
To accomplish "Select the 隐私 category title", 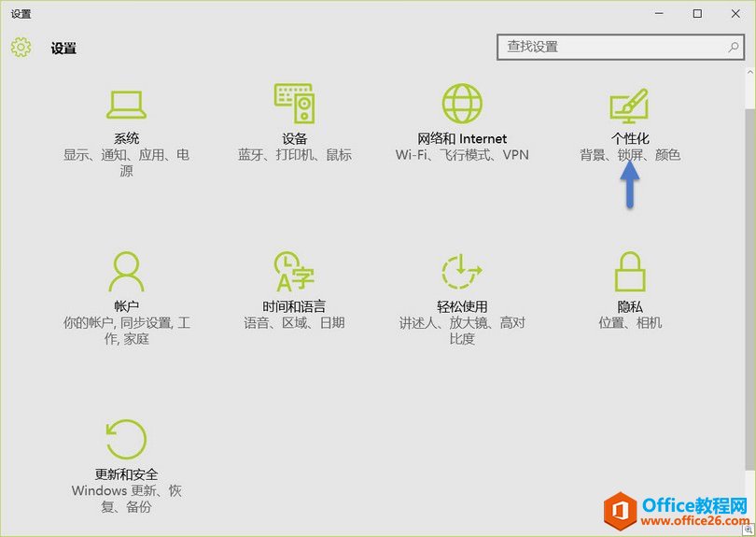I will (630, 306).
